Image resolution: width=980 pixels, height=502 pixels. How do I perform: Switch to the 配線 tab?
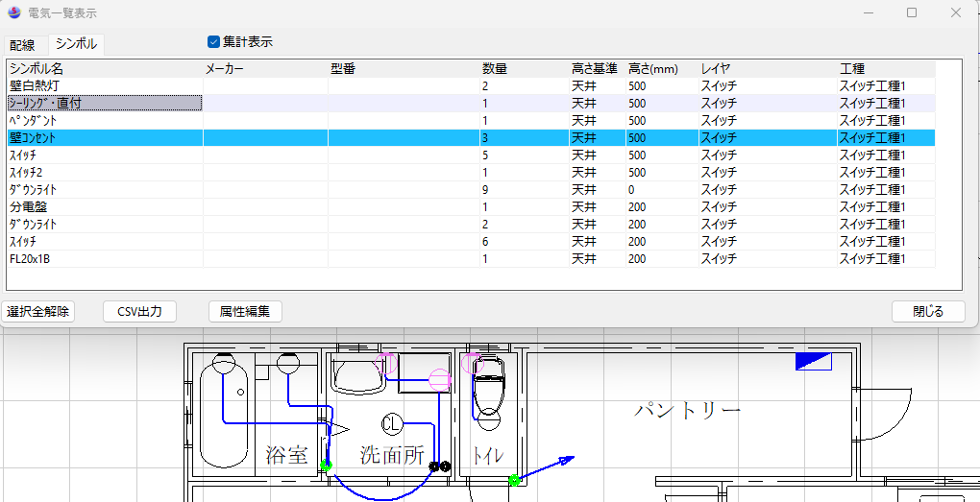pos(22,45)
